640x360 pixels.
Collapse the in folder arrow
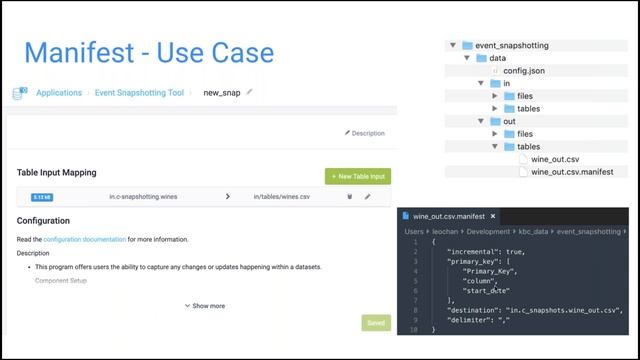(481, 83)
